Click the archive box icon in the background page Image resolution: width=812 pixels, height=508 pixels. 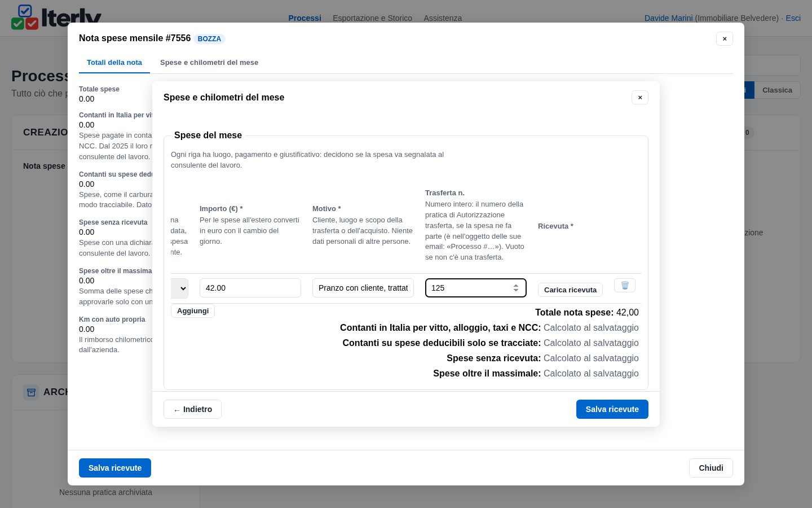click(31, 392)
